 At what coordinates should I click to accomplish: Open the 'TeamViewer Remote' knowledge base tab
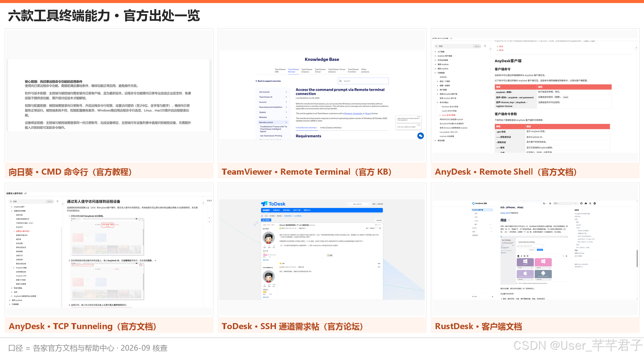coord(293,71)
